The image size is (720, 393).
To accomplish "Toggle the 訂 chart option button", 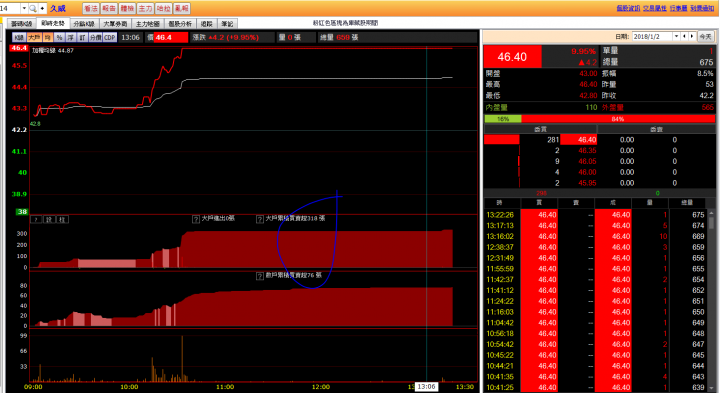I will coord(82,38).
